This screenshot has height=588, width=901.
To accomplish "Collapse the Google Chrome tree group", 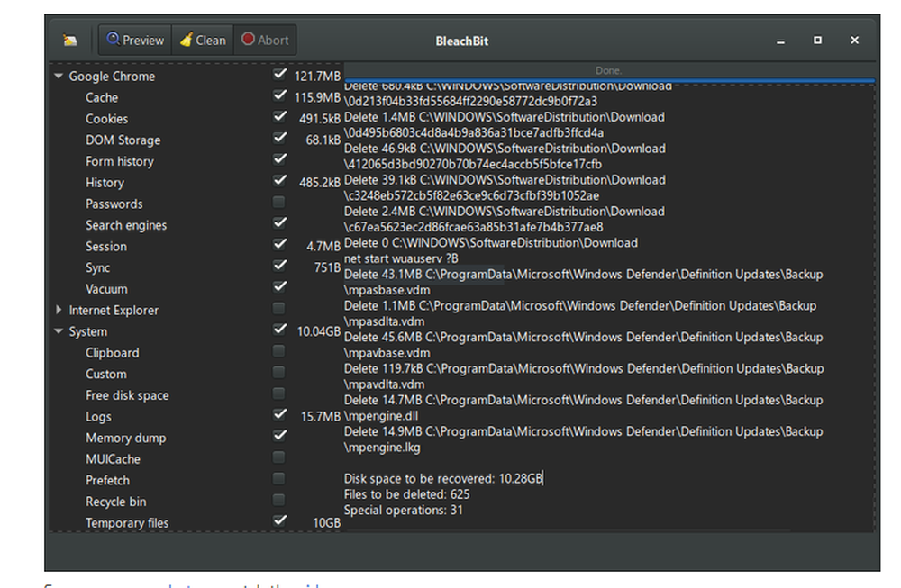I will 58,76.
